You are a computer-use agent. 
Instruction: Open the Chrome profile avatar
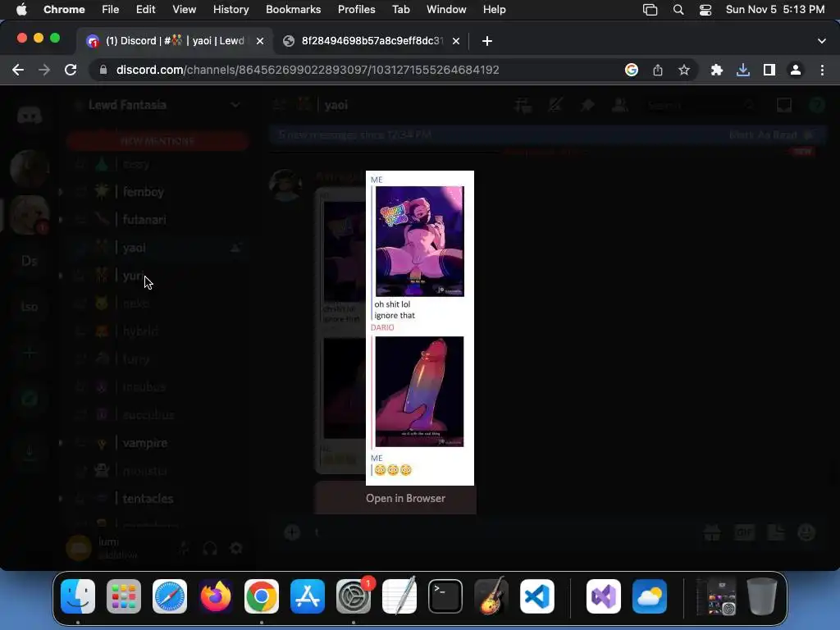click(796, 71)
